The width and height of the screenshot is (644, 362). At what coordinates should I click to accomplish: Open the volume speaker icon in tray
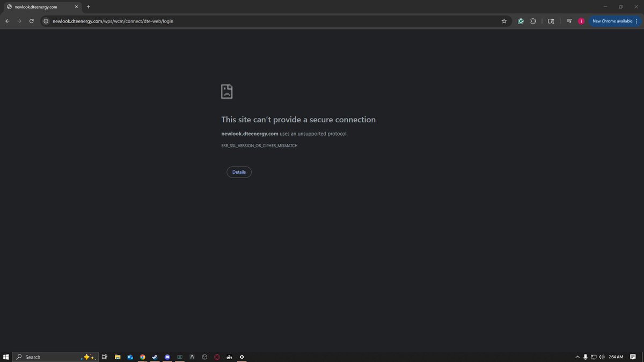(602, 357)
